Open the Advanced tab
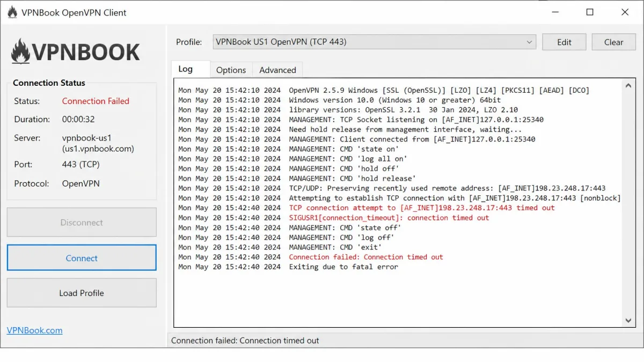644x362 pixels. 277,70
